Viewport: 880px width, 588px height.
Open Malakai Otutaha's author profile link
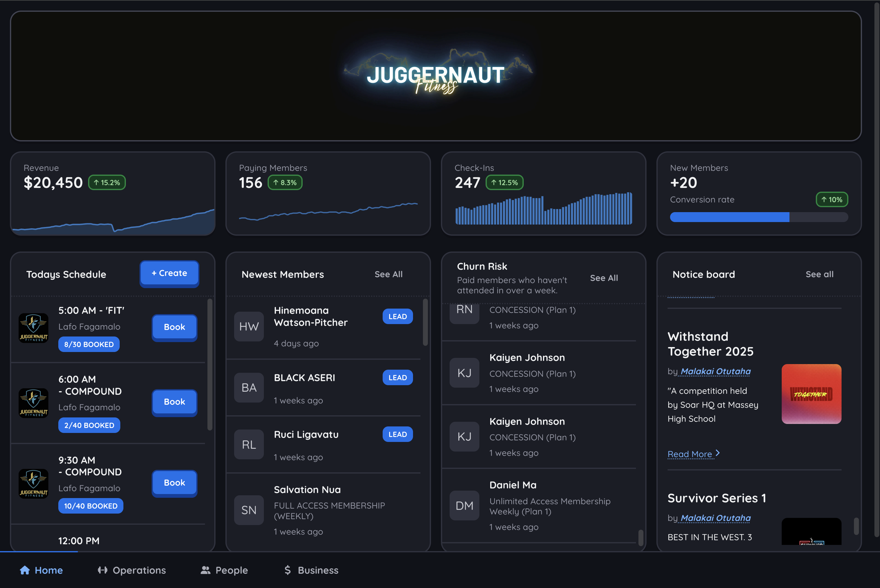tap(715, 371)
